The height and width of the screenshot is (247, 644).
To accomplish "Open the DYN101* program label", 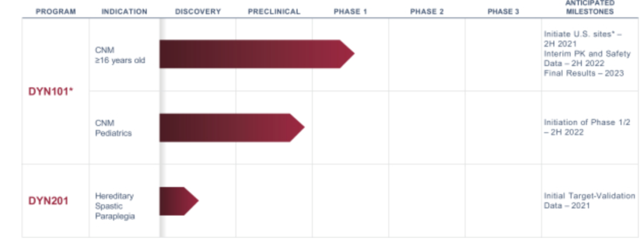I will [x=51, y=92].
